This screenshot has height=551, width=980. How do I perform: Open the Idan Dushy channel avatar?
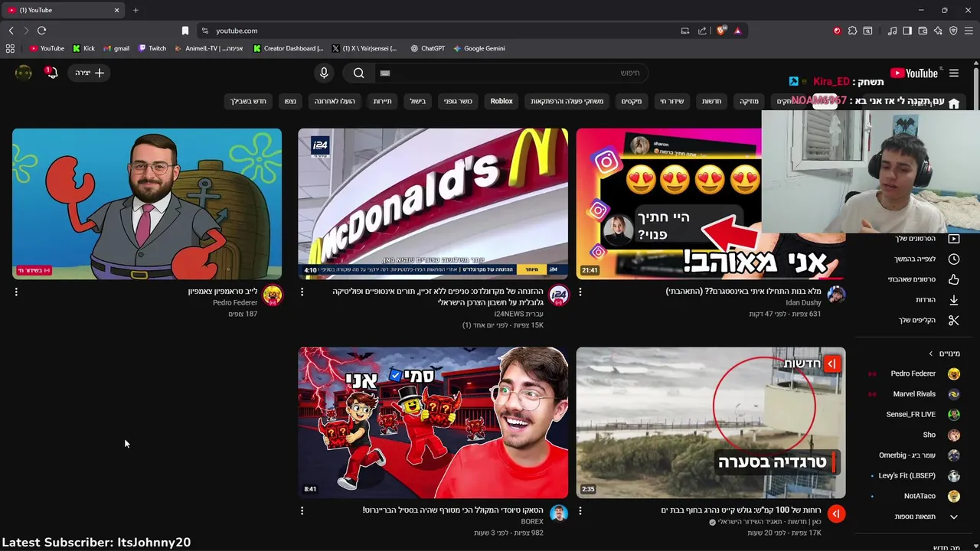836,295
